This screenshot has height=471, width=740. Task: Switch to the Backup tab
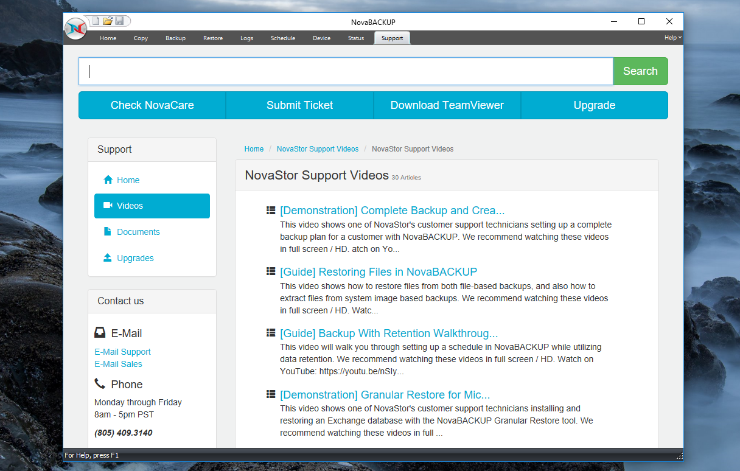(x=176, y=38)
